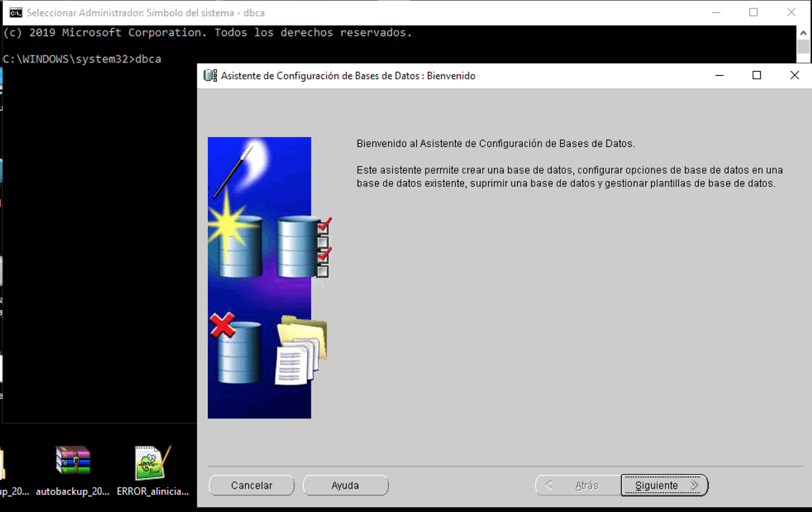Select the ERROR_alinicia file icon on desktop
This screenshot has width=812, height=512.
tap(152, 462)
